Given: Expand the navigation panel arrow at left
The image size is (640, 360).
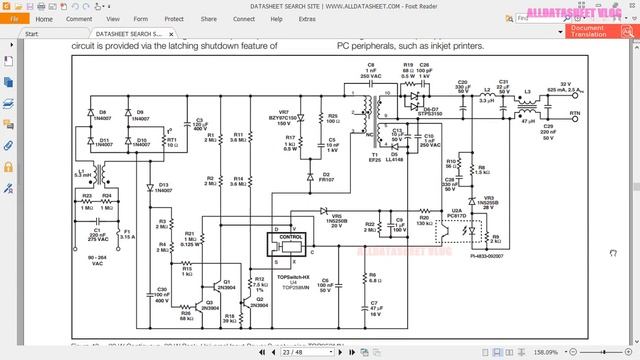Looking at the screenshot, I should [x=11, y=44].
